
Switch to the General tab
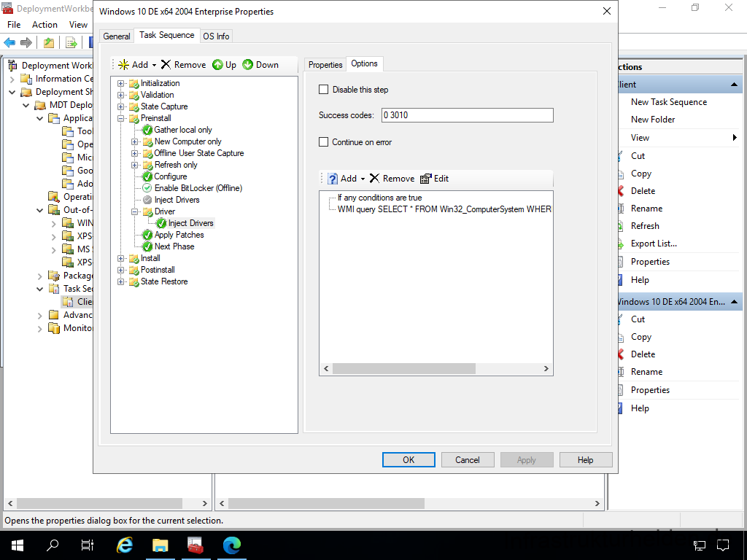[x=116, y=36]
